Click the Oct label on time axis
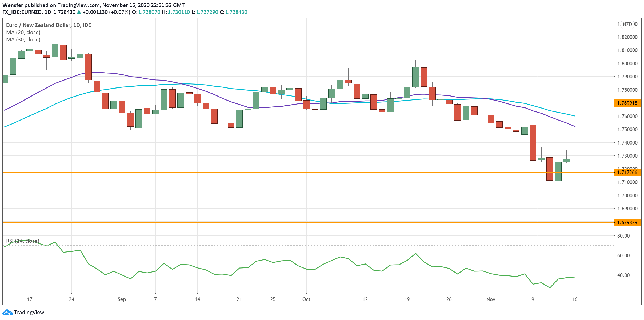The image size is (644, 320). (306, 299)
